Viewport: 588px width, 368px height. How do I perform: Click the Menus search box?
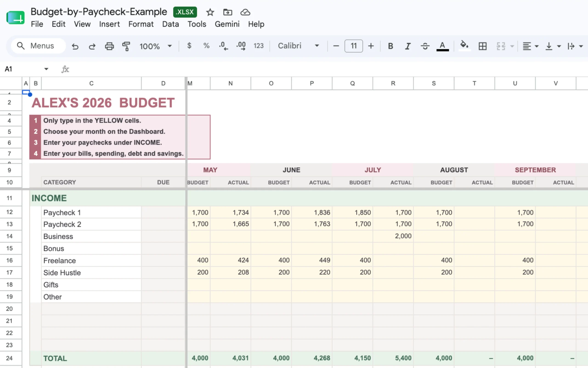(x=38, y=46)
